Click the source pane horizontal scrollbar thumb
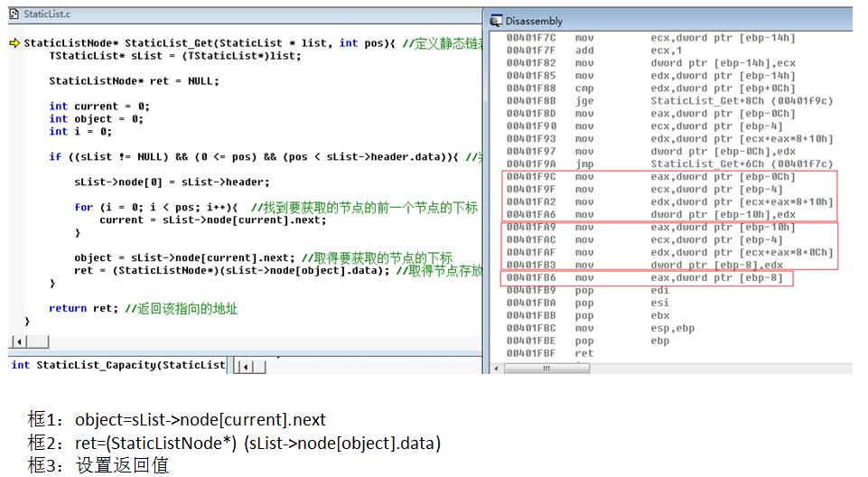Screen dimensions: 868x477 38,342
